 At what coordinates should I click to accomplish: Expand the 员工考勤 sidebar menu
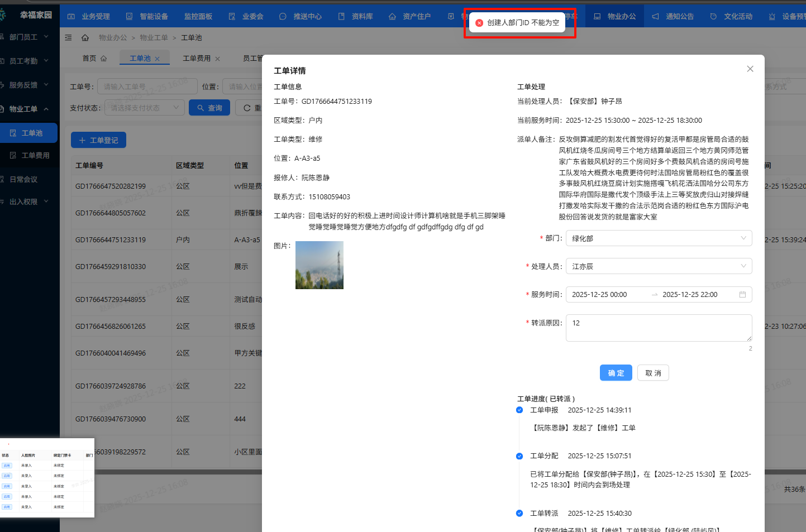[x=28, y=61]
